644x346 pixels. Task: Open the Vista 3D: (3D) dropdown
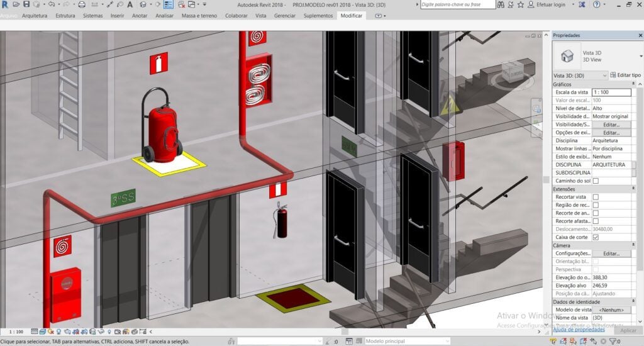coord(580,75)
